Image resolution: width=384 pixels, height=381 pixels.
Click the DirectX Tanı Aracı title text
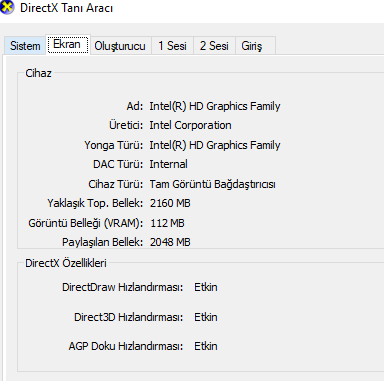click(x=67, y=8)
